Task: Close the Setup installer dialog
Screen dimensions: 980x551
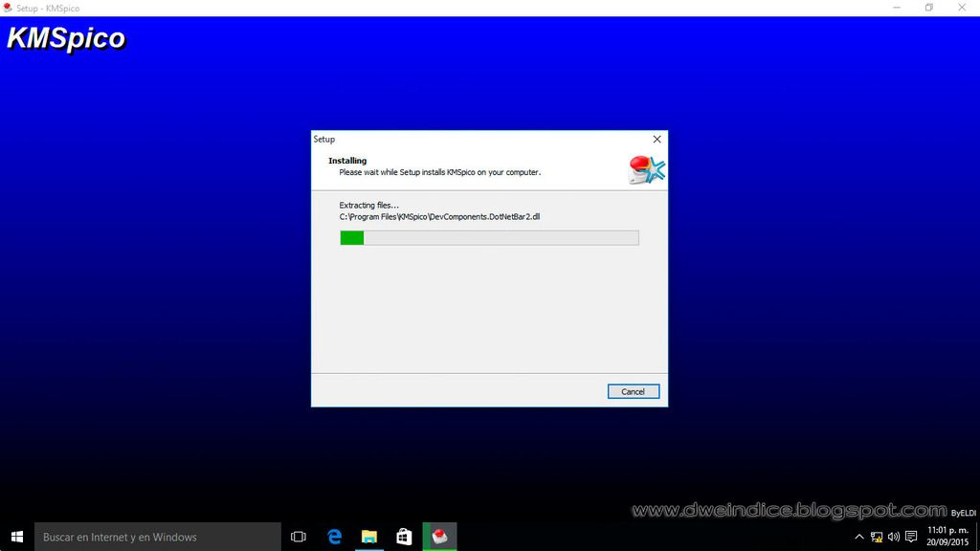Action: click(x=657, y=140)
